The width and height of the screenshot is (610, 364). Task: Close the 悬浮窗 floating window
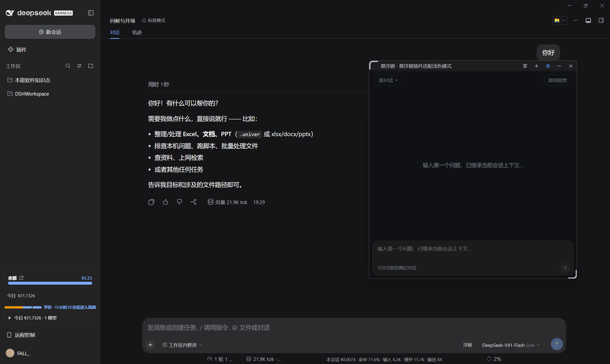coord(570,66)
